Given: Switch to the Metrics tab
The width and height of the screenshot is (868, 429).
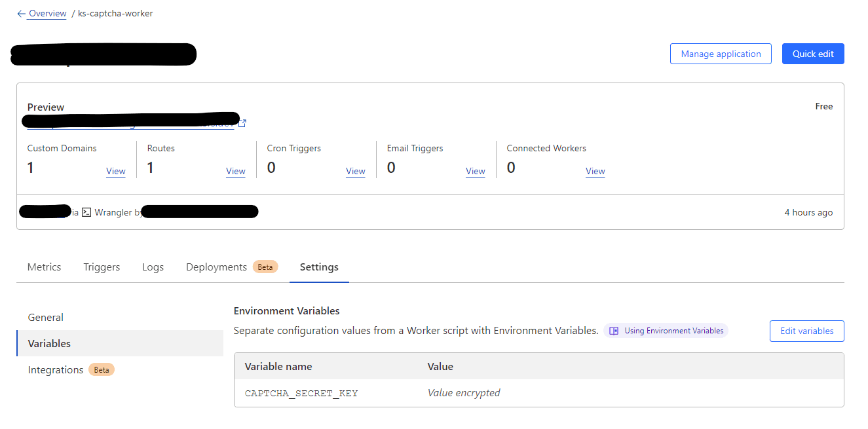Looking at the screenshot, I should (44, 267).
